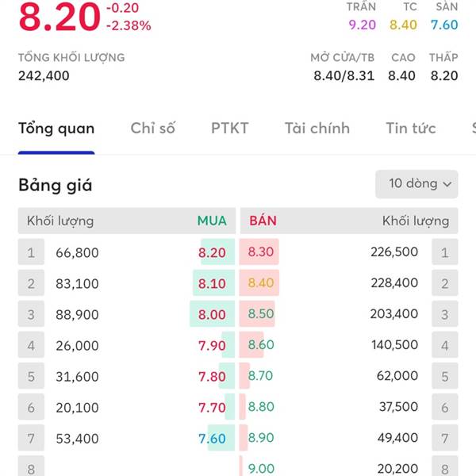Select the best bid price 8.20
476x476 pixels.
point(213,253)
